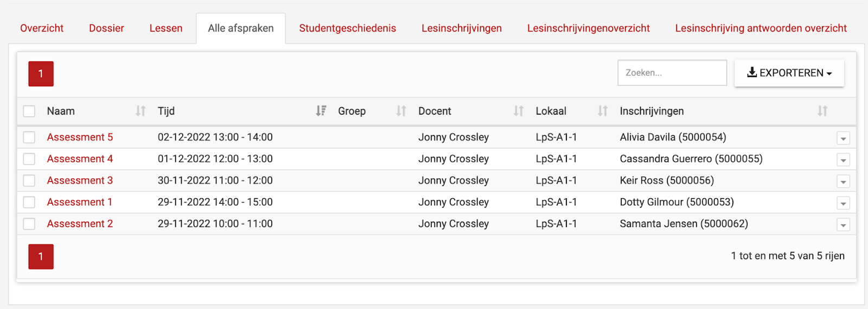Check the box for Assessment 5
Screen dimensions: 868x309
pos(29,137)
